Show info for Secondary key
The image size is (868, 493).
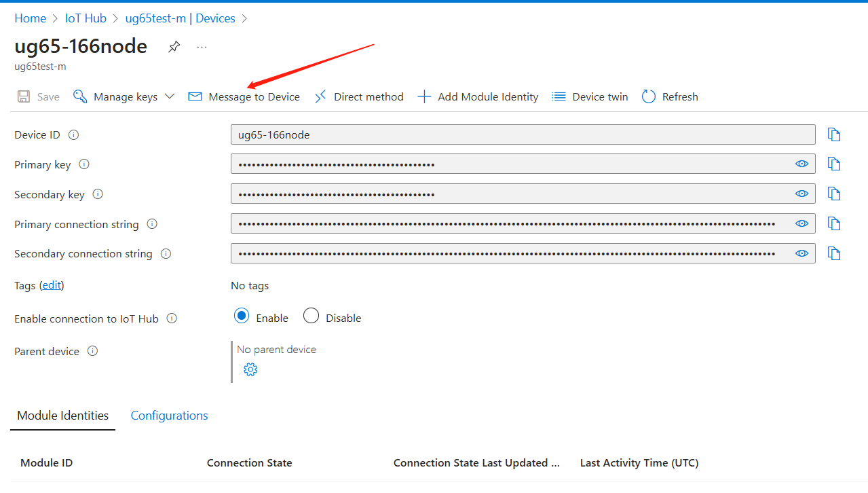98,194
